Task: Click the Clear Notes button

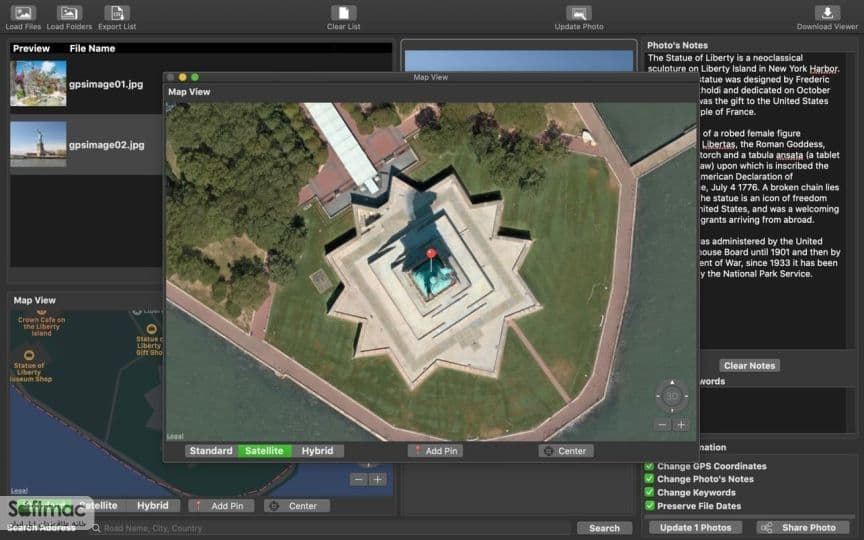Action: point(749,365)
